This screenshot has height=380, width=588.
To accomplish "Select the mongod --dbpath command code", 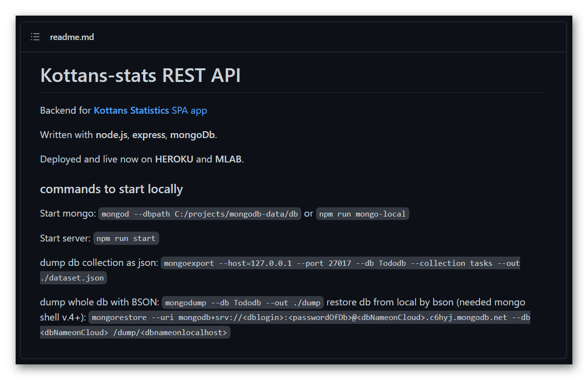I will tap(200, 214).
